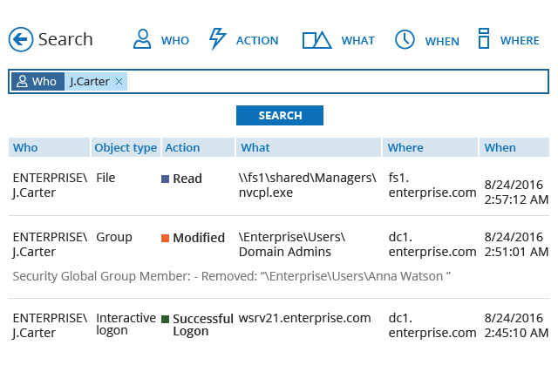Click the \\fs1\shared\Managers\nvcpl.exe path
Viewport: 558px width, 392px height.
click(308, 185)
